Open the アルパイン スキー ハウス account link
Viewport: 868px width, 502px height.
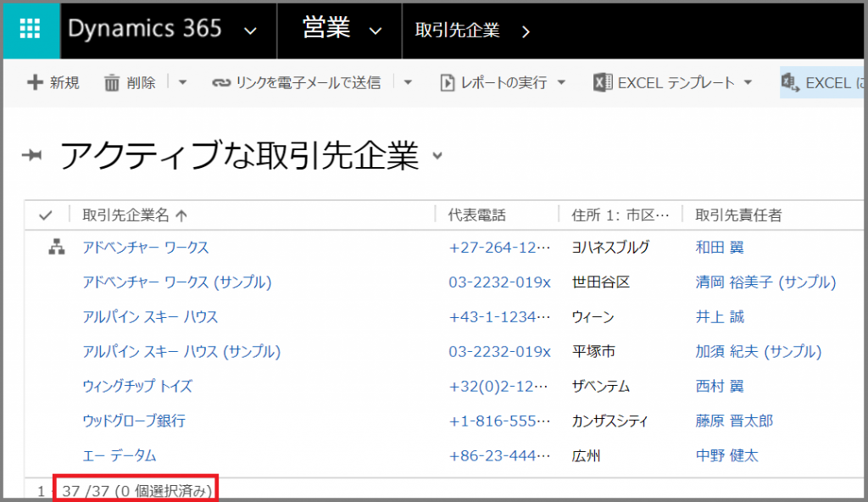coord(150,316)
